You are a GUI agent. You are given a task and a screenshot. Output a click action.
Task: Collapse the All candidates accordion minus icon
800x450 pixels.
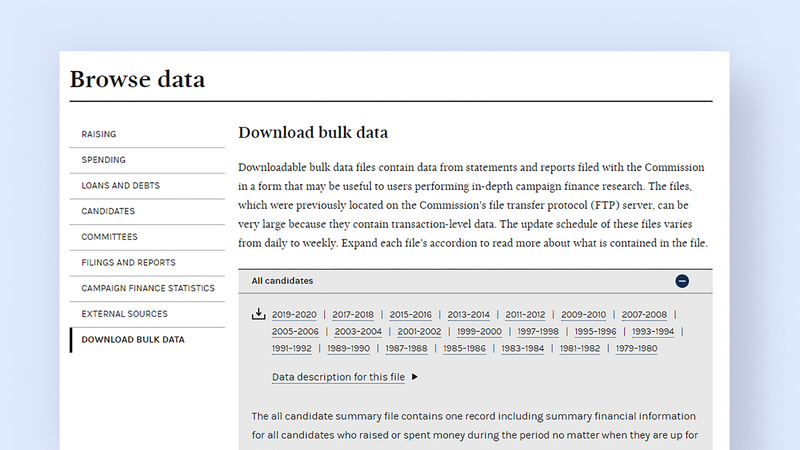tap(682, 281)
